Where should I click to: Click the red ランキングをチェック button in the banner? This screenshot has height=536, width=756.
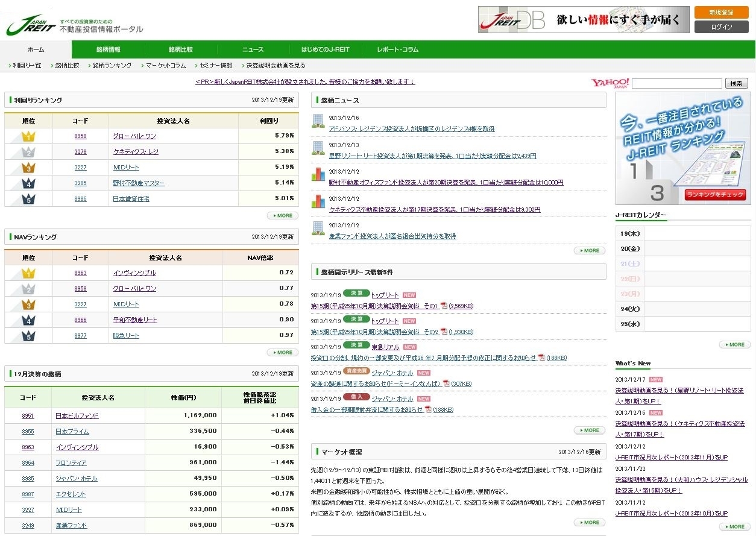point(715,195)
